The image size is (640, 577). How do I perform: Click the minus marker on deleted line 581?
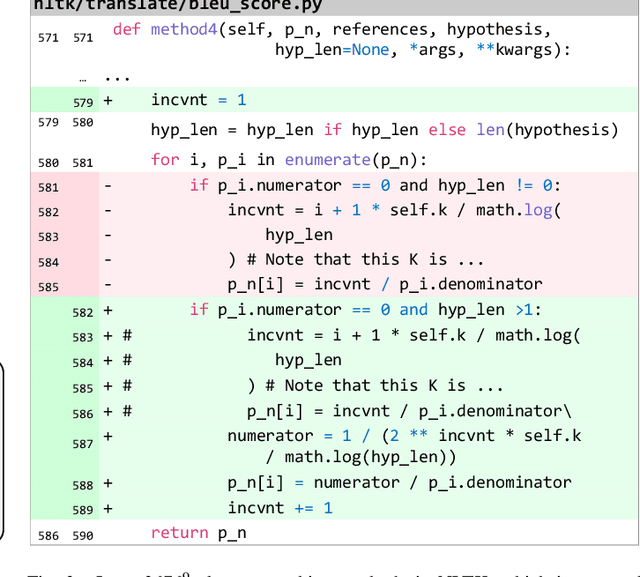[108, 186]
